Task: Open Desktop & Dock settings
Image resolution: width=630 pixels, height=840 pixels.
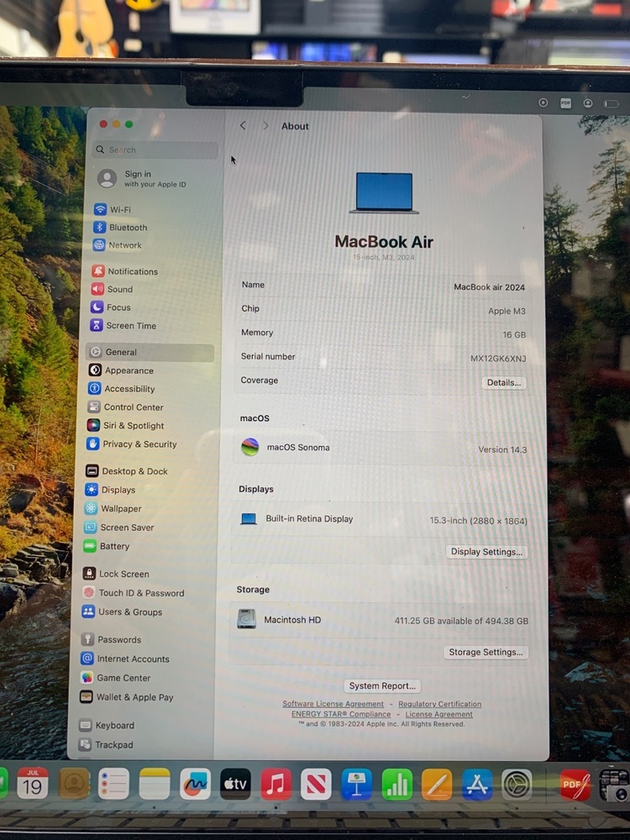Action: 127,471
